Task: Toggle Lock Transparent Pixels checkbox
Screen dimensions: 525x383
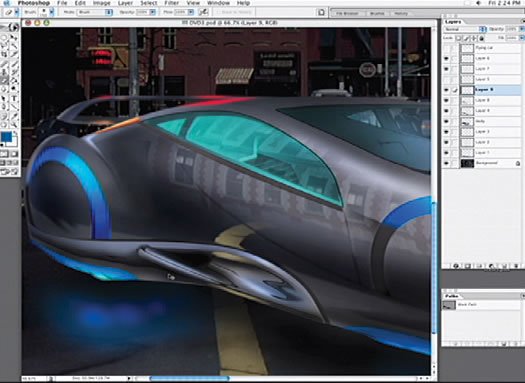Action: coord(459,38)
